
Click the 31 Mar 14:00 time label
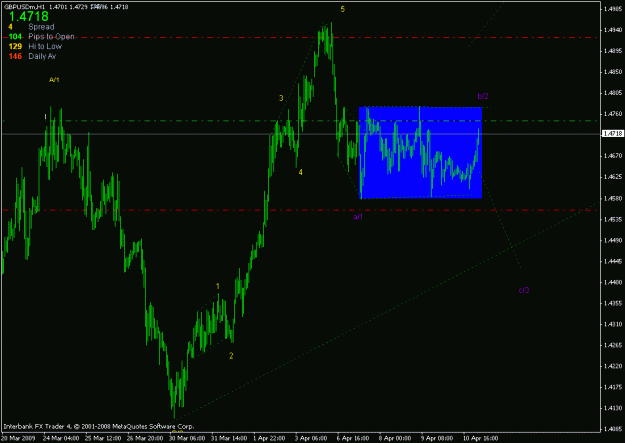tap(229, 438)
